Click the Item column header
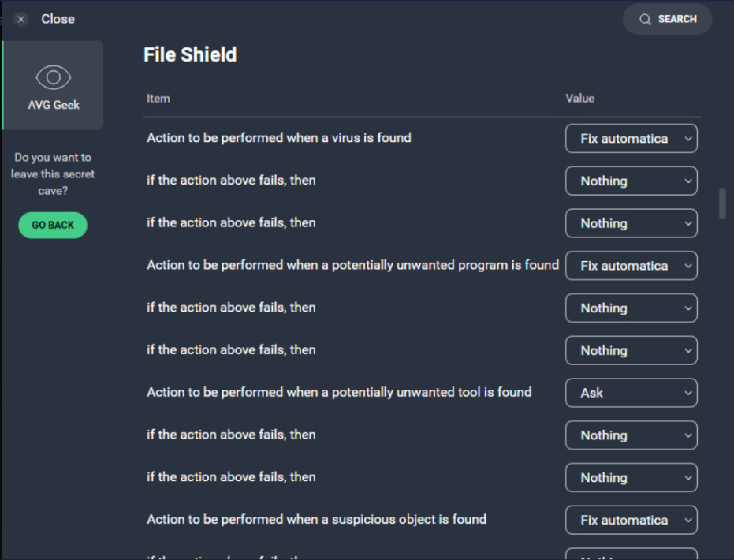The image size is (734, 560). (158, 98)
